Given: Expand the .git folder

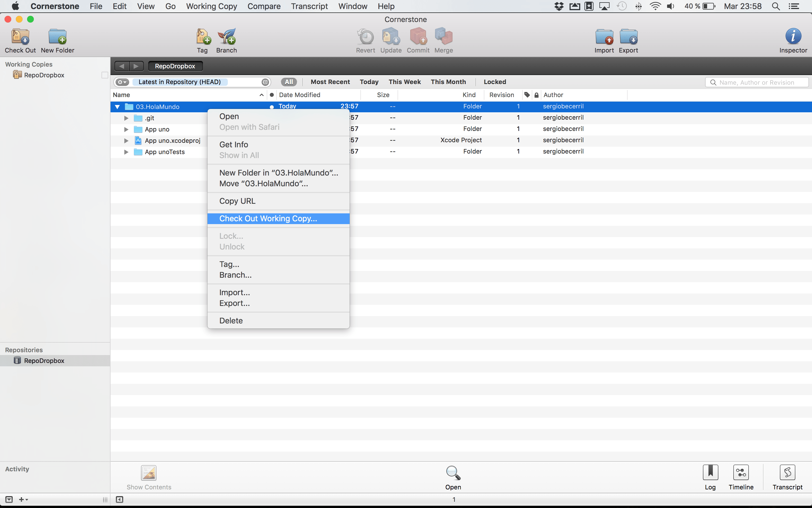Looking at the screenshot, I should [126, 118].
